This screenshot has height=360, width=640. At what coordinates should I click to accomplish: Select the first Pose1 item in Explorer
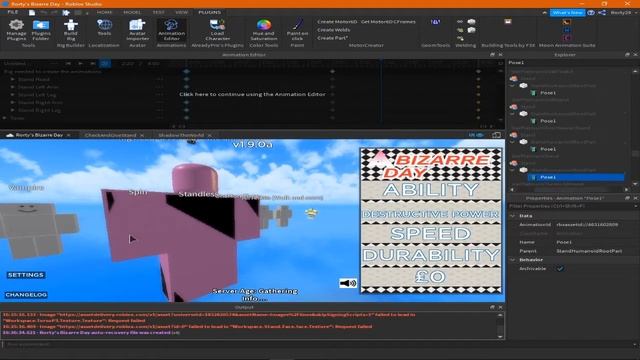pos(548,93)
